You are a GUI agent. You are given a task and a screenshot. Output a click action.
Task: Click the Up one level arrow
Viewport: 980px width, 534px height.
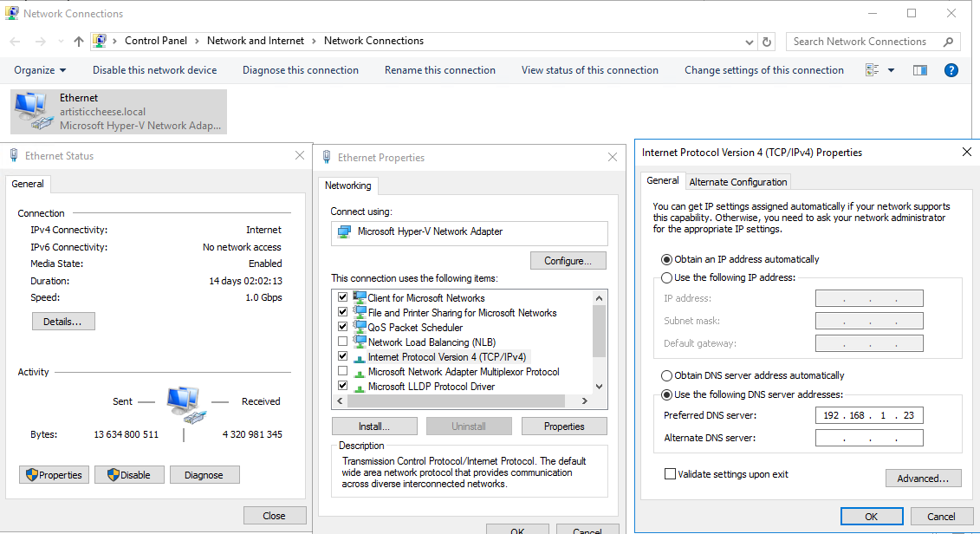click(79, 41)
